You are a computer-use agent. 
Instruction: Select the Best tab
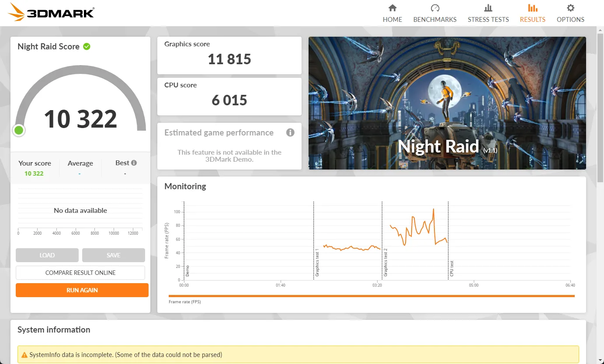122,163
